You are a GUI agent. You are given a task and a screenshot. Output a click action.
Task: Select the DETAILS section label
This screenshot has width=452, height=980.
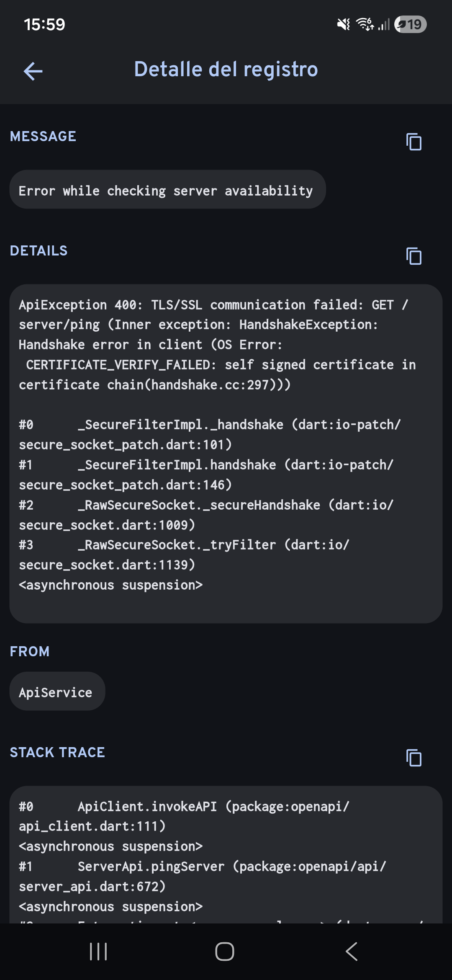(x=39, y=250)
